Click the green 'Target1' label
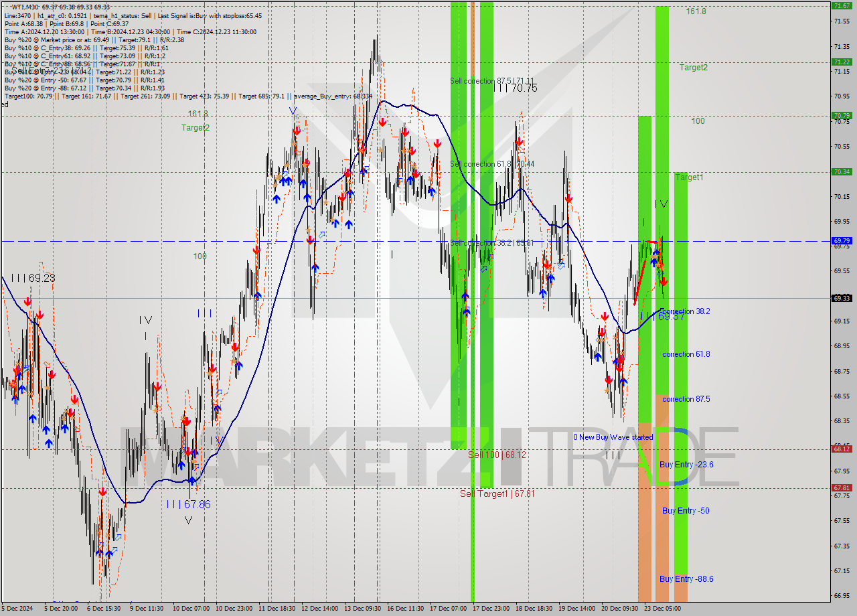Image resolution: width=857 pixels, height=616 pixels. coord(689,177)
